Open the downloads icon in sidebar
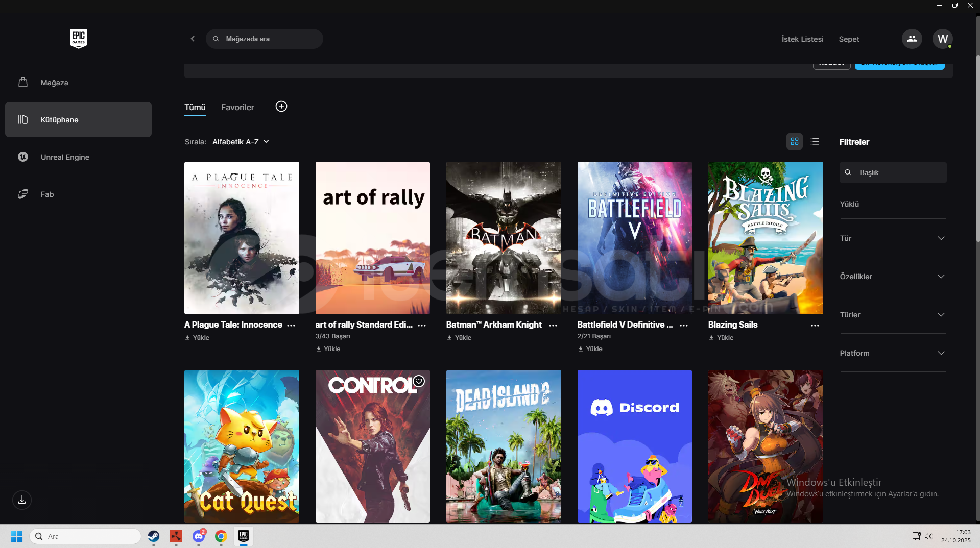 tap(22, 500)
